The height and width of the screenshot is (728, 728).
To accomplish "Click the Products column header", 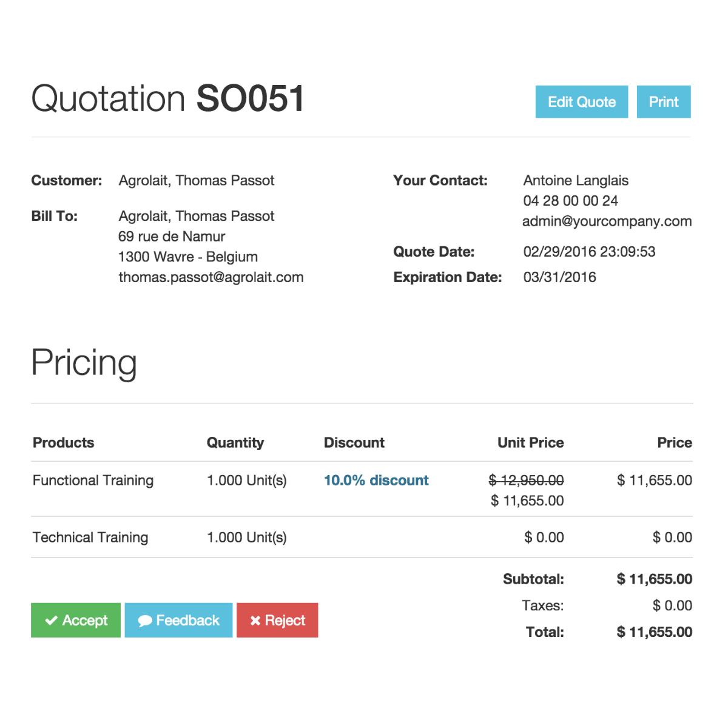I will [63, 443].
